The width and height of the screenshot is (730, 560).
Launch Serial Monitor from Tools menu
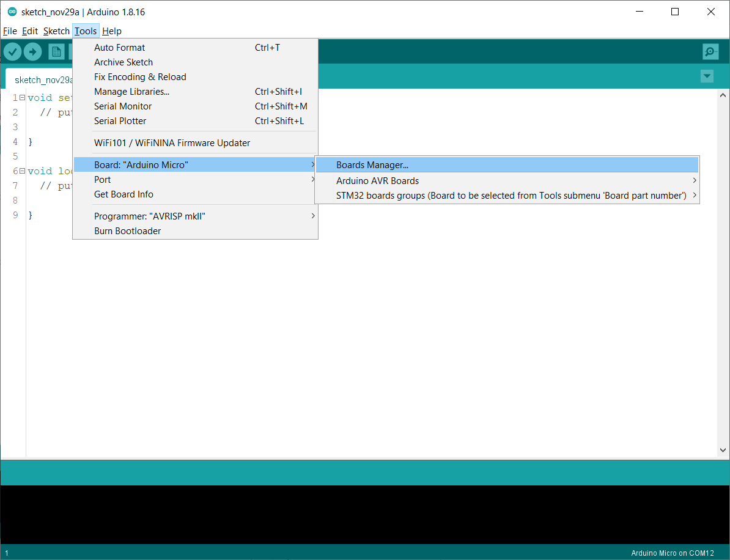pos(195,106)
